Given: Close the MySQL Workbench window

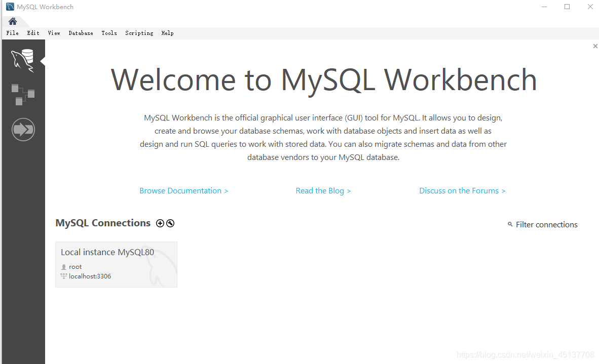Looking at the screenshot, I should click(590, 7).
